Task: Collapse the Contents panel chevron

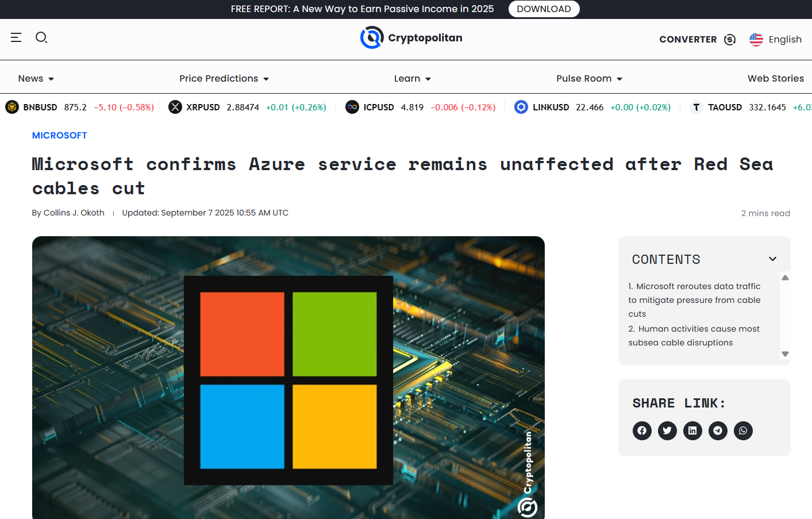Action: point(772,259)
